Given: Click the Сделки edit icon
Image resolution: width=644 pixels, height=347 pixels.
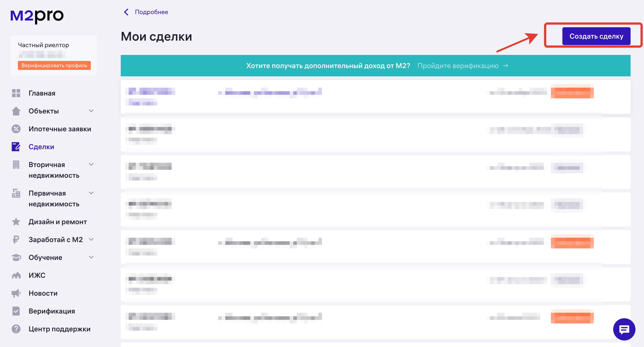Looking at the screenshot, I should tap(16, 147).
